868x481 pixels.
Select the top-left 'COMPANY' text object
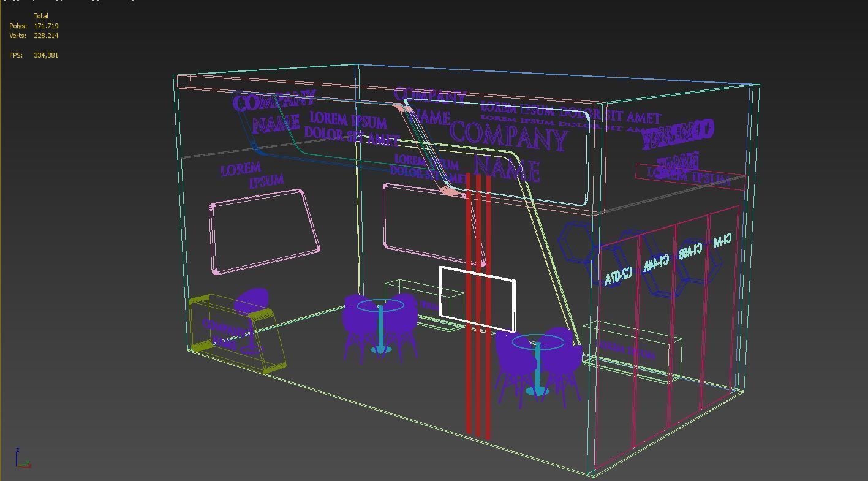274,101
